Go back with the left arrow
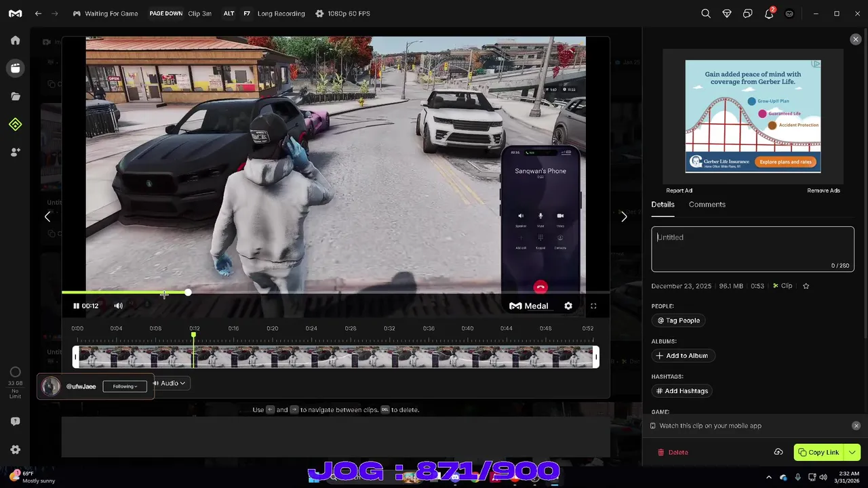 [x=38, y=14]
